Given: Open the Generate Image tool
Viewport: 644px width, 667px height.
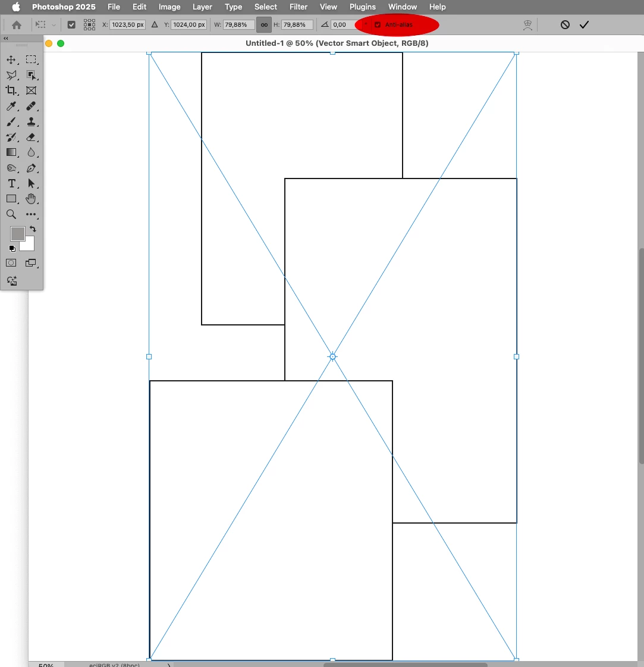Looking at the screenshot, I should coord(12,281).
